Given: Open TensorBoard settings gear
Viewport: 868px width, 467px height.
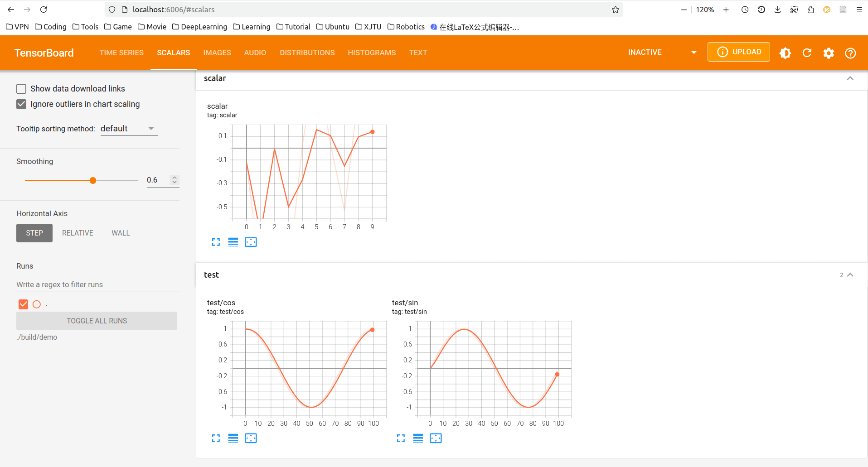Looking at the screenshot, I should click(x=829, y=53).
